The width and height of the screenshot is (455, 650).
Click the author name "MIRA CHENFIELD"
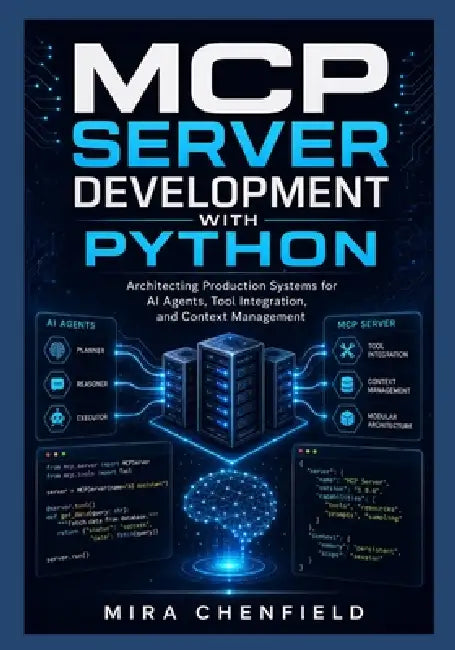[x=234, y=613]
